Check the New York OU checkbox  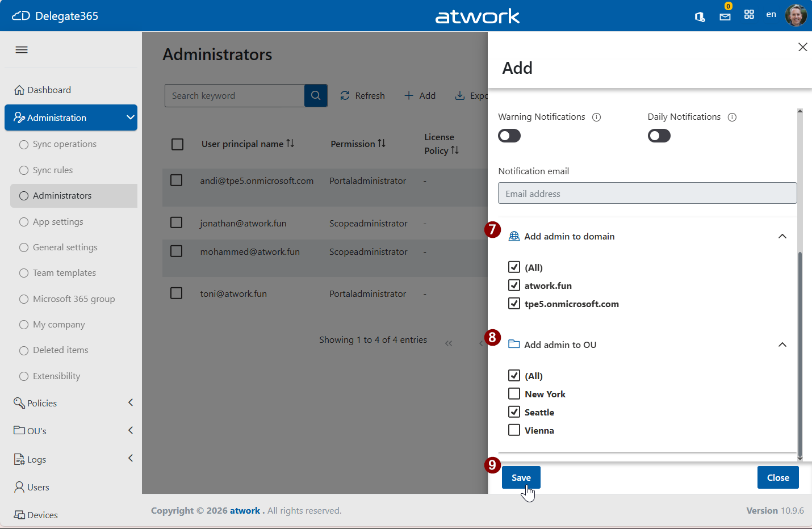pyautogui.click(x=514, y=393)
